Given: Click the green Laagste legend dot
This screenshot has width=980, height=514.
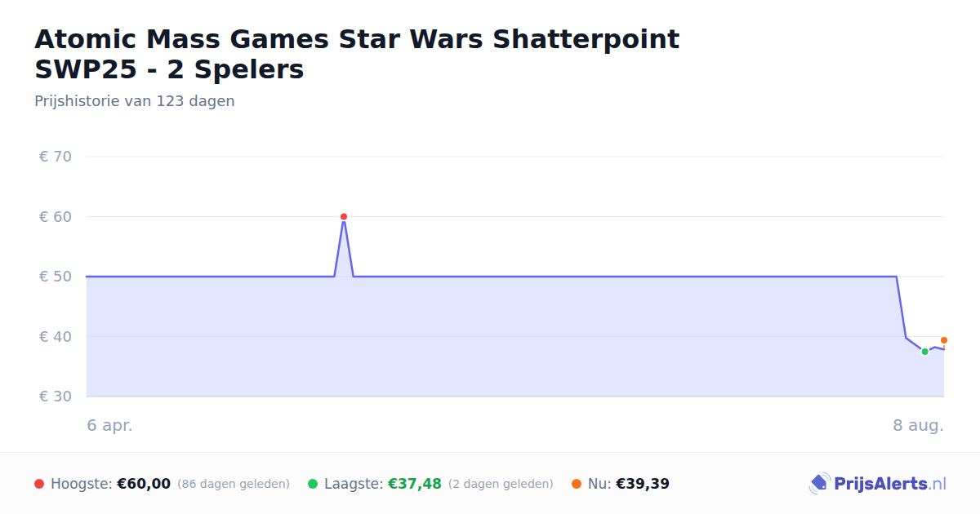Looking at the screenshot, I should (x=313, y=484).
